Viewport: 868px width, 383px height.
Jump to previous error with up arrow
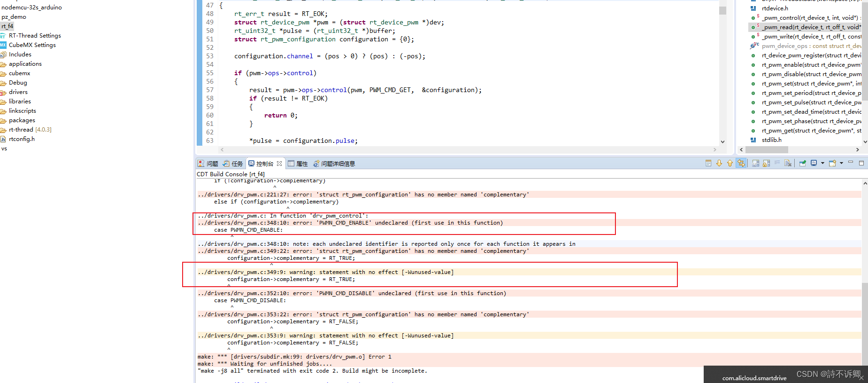click(730, 163)
